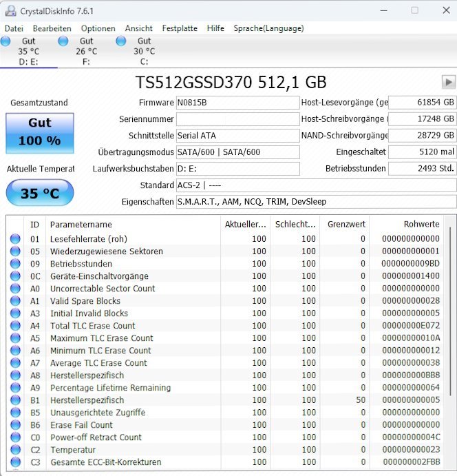Select the F: disk at 26 °C
457x476 pixels.
[86, 51]
